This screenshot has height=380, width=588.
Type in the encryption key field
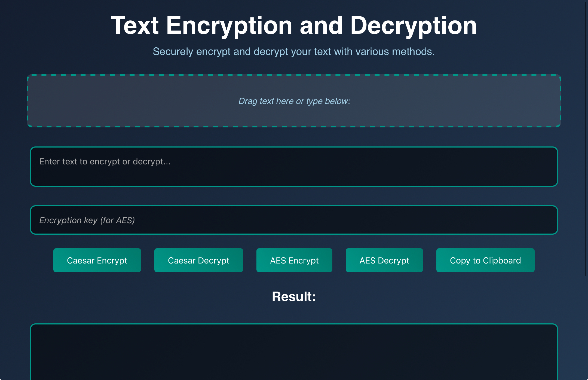click(x=293, y=220)
